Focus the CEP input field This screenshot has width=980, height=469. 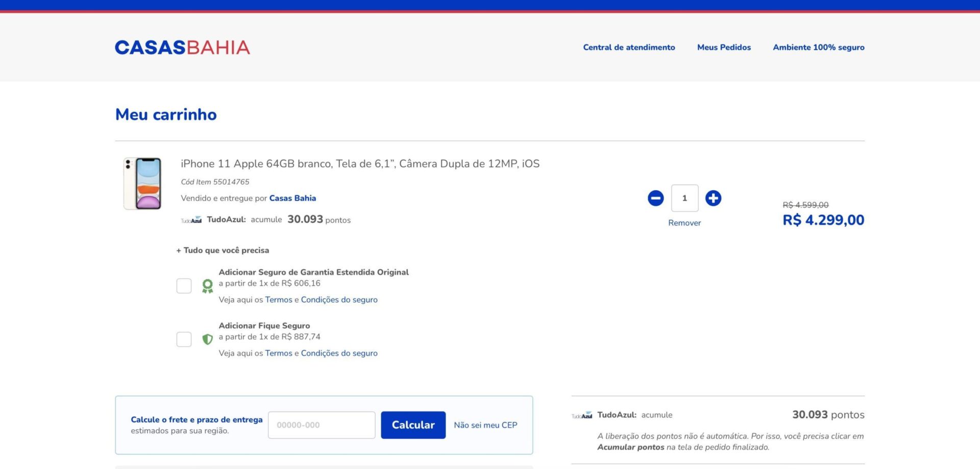coord(322,425)
